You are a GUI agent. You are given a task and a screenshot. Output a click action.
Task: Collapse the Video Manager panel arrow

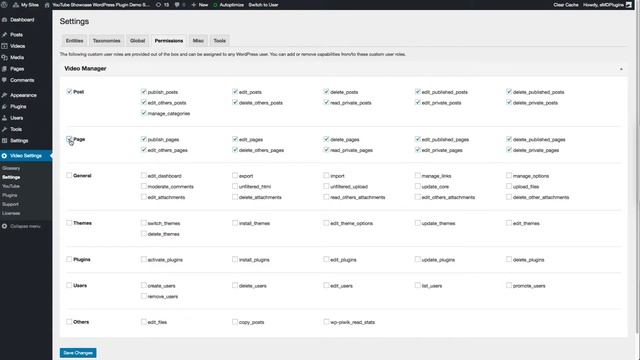click(x=621, y=69)
